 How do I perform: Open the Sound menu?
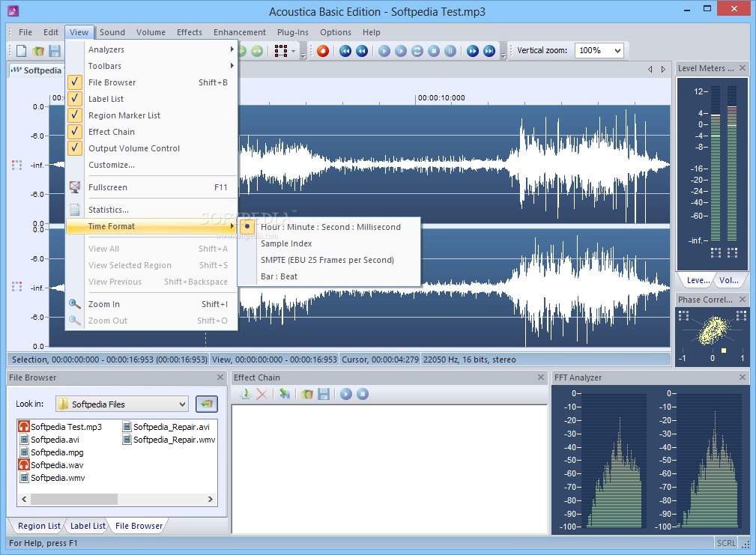(112, 32)
